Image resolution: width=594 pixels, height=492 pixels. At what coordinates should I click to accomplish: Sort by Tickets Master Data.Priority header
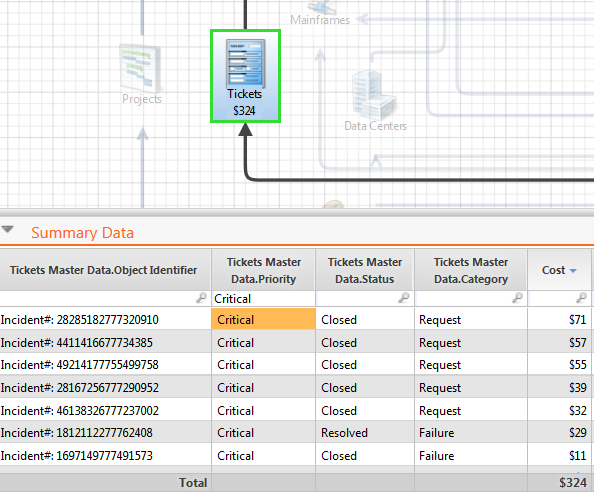[x=263, y=270]
